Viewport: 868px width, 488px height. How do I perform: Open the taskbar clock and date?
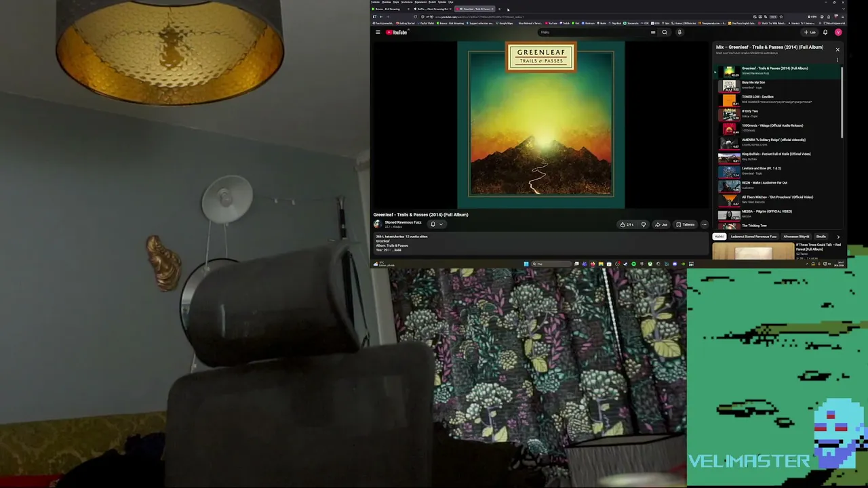coord(840,264)
